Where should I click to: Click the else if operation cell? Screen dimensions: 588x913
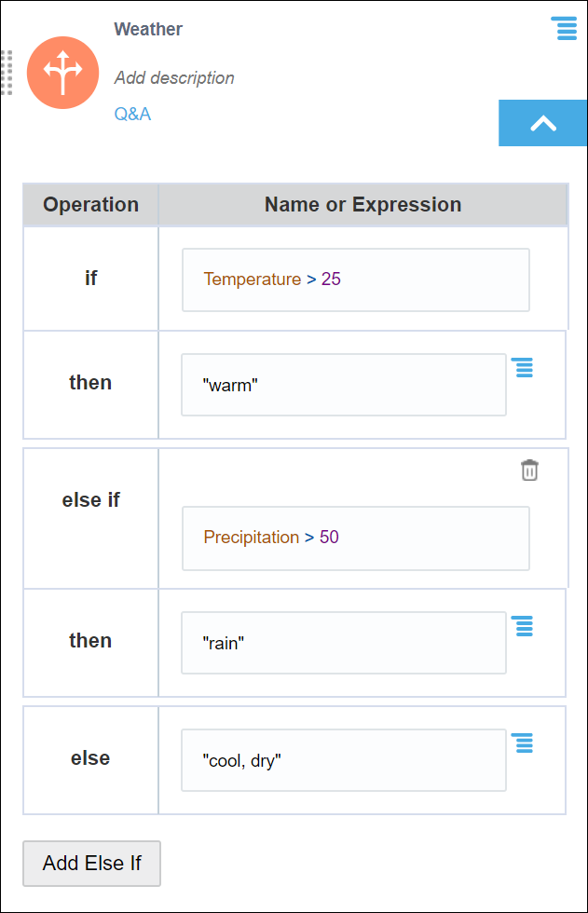(x=90, y=500)
